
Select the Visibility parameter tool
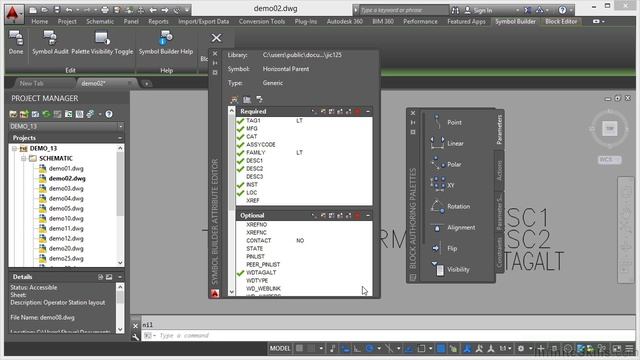pos(450,269)
